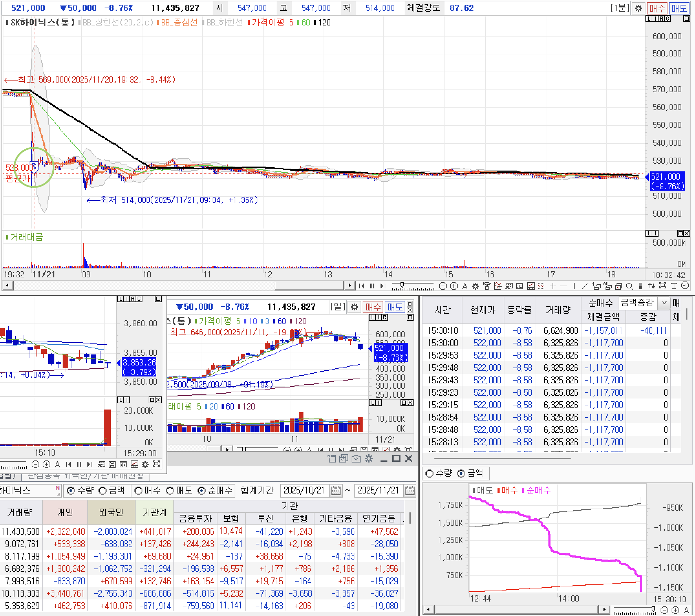This screenshot has height=616, width=695.
Task: Click the blue 매도 button at top right
Action: coord(679,8)
